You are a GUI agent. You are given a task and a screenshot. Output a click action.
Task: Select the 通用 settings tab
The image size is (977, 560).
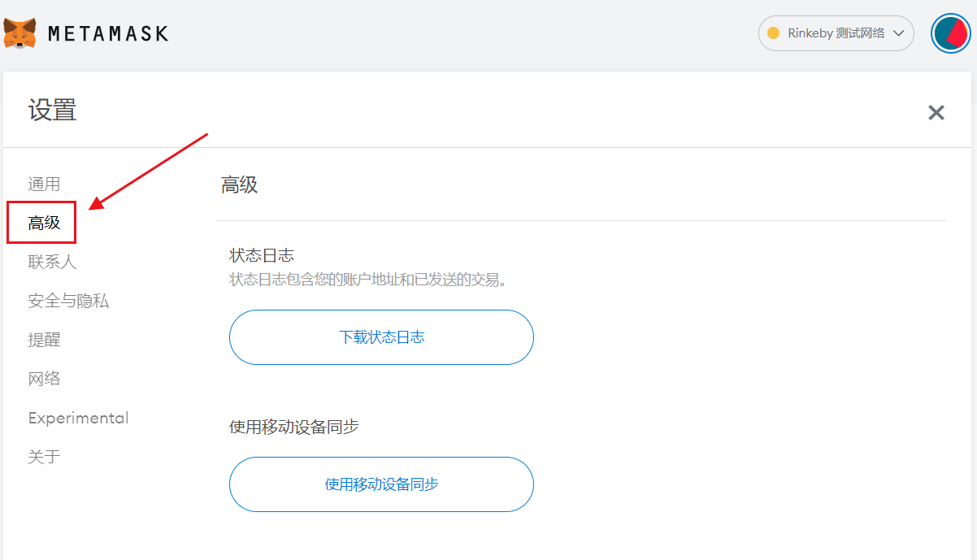point(44,184)
